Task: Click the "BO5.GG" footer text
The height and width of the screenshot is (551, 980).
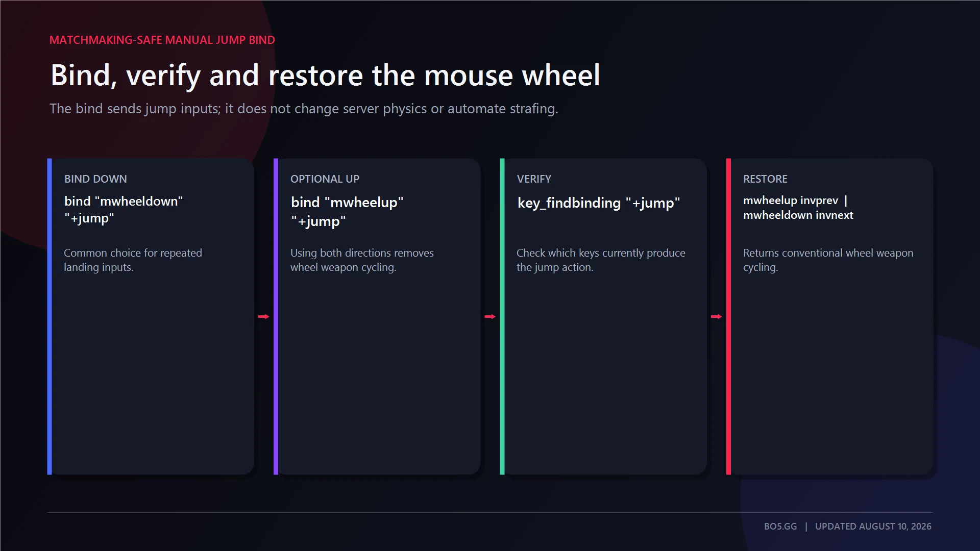Action: (780, 527)
